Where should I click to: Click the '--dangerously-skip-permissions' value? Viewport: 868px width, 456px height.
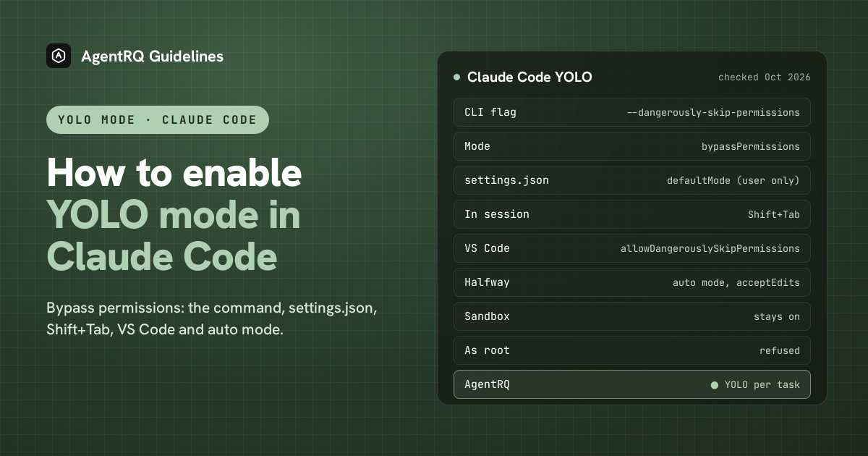coord(713,112)
